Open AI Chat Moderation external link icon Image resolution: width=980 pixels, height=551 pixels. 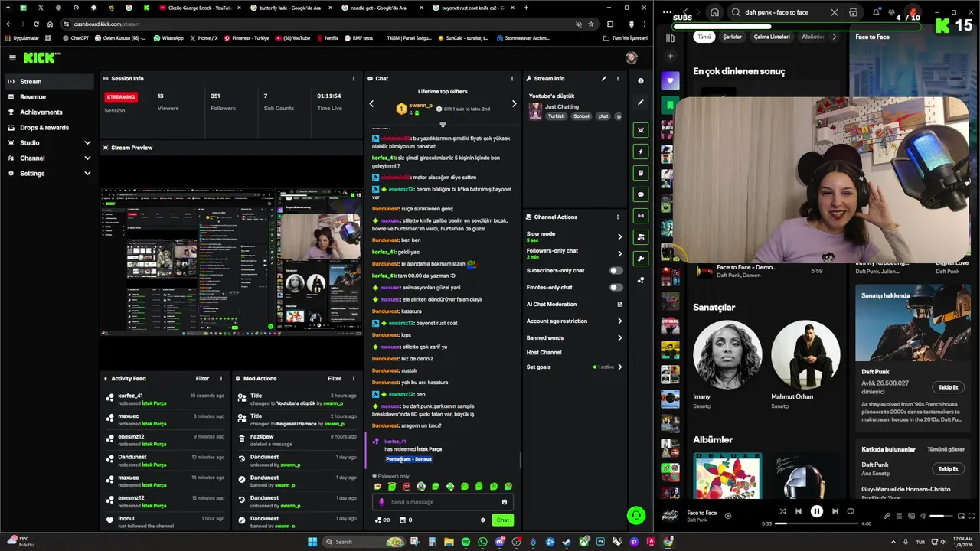(x=619, y=304)
